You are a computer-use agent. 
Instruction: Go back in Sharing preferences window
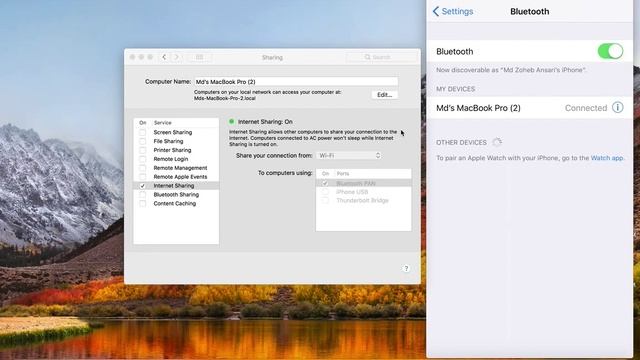(164, 57)
